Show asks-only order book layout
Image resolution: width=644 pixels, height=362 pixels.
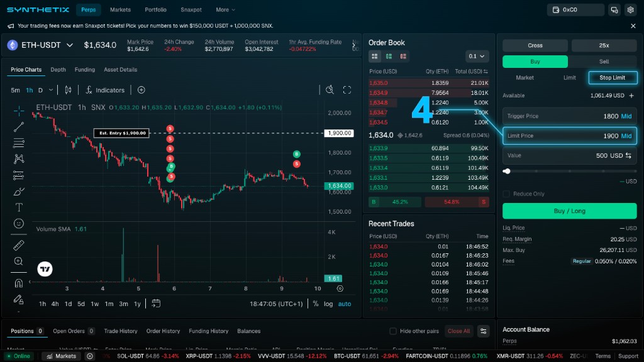403,56
